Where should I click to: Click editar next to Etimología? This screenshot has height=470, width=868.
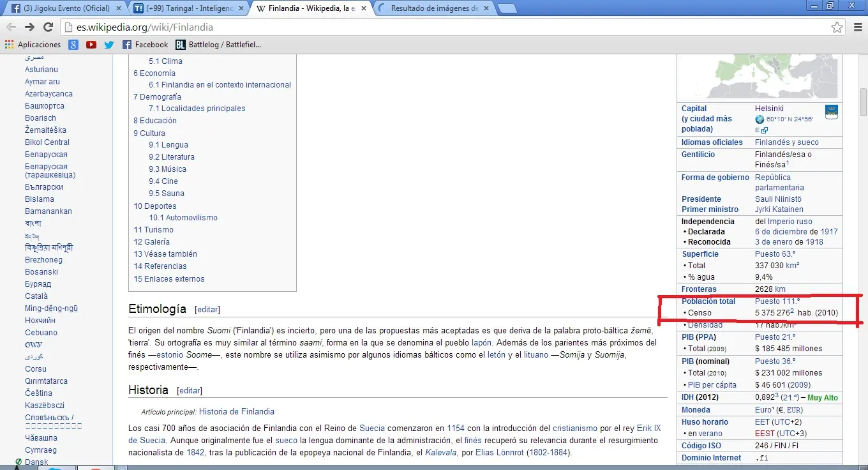[x=207, y=309]
